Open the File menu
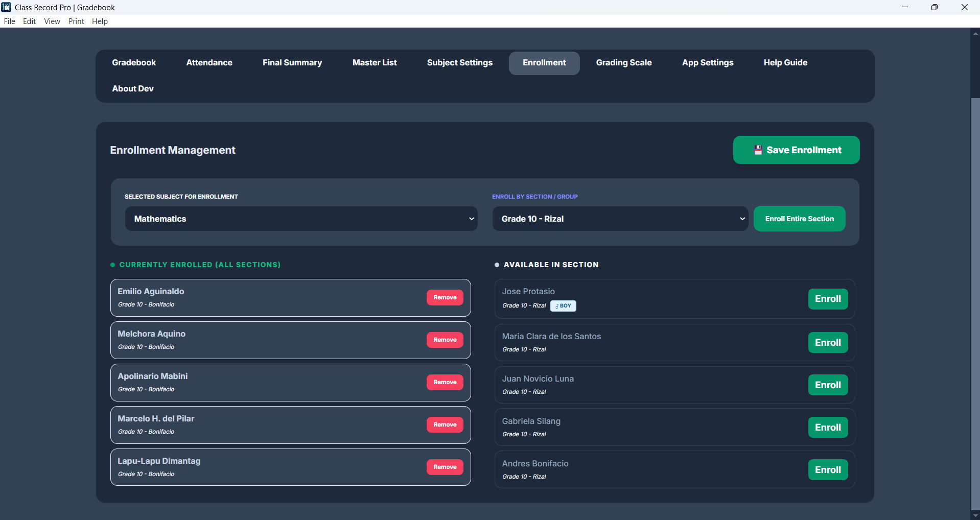The image size is (980, 520). pyautogui.click(x=9, y=21)
